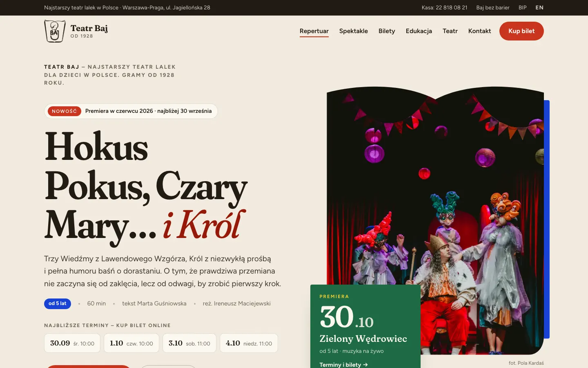Click the od 5 lat age badge
This screenshot has height=368, width=588.
pos(58,303)
